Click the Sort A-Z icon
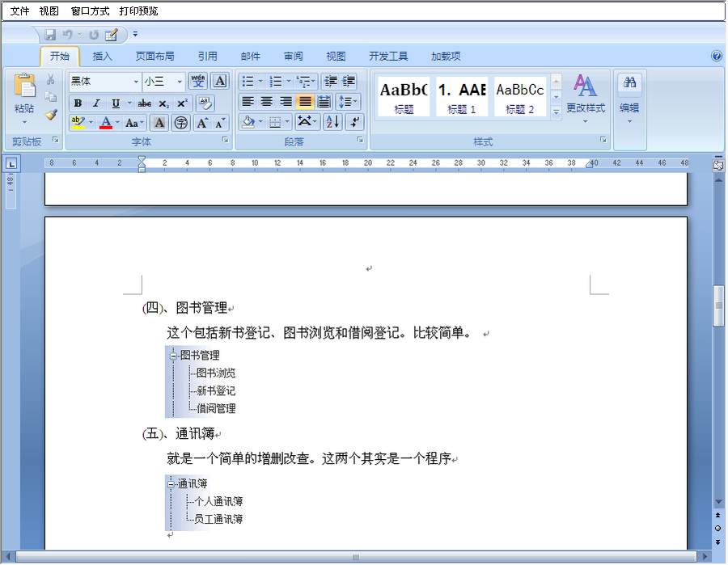The height and width of the screenshot is (565, 728). click(x=333, y=123)
